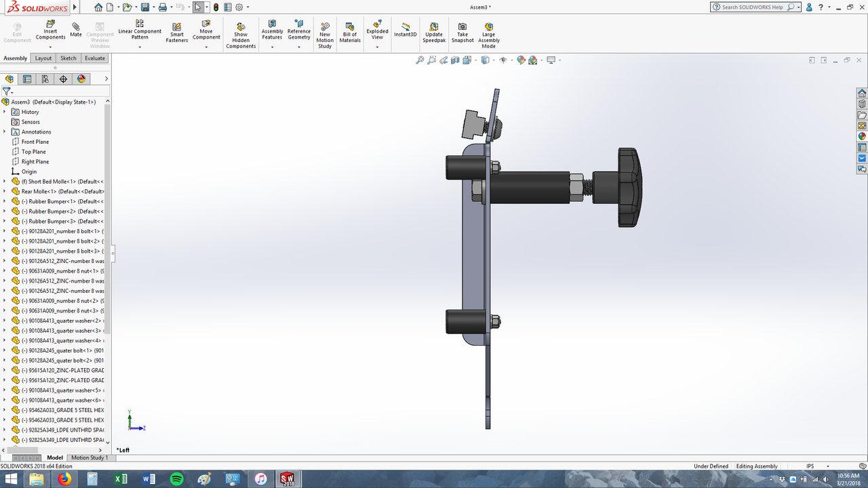Screen dimensions: 868x488
Task: Open the Select tool dropdown arrow
Action: [206, 7]
